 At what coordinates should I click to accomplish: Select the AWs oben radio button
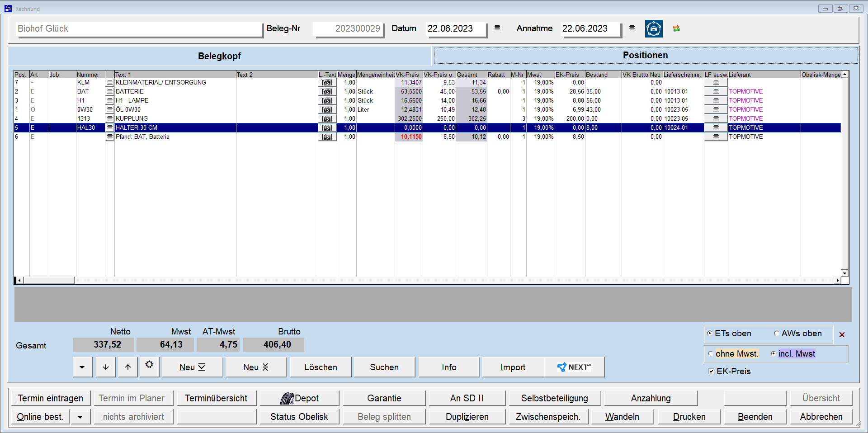coord(777,333)
